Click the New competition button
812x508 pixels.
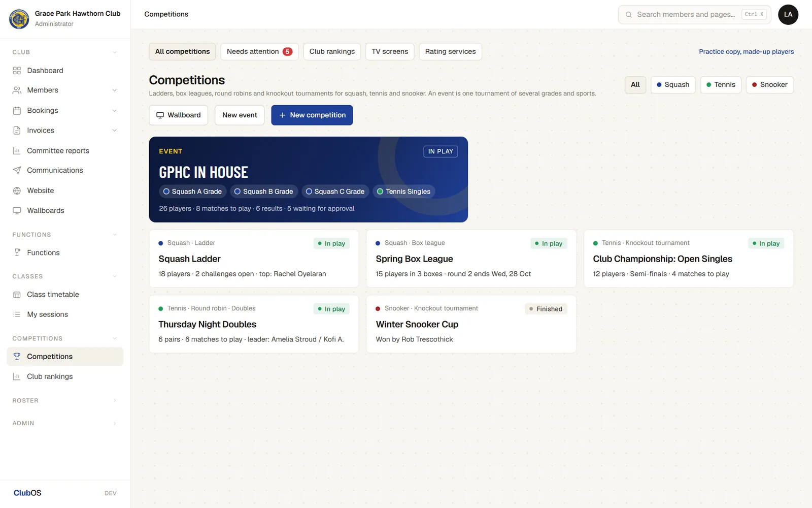point(312,115)
